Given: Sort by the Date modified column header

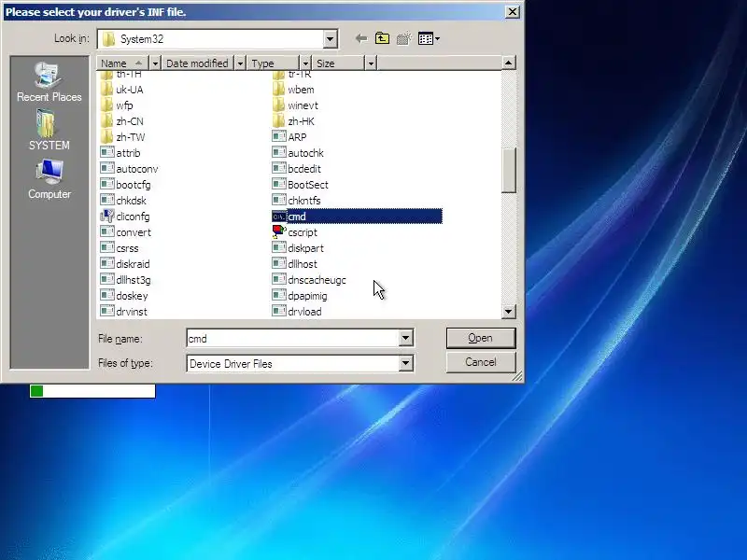Looking at the screenshot, I should pos(198,63).
